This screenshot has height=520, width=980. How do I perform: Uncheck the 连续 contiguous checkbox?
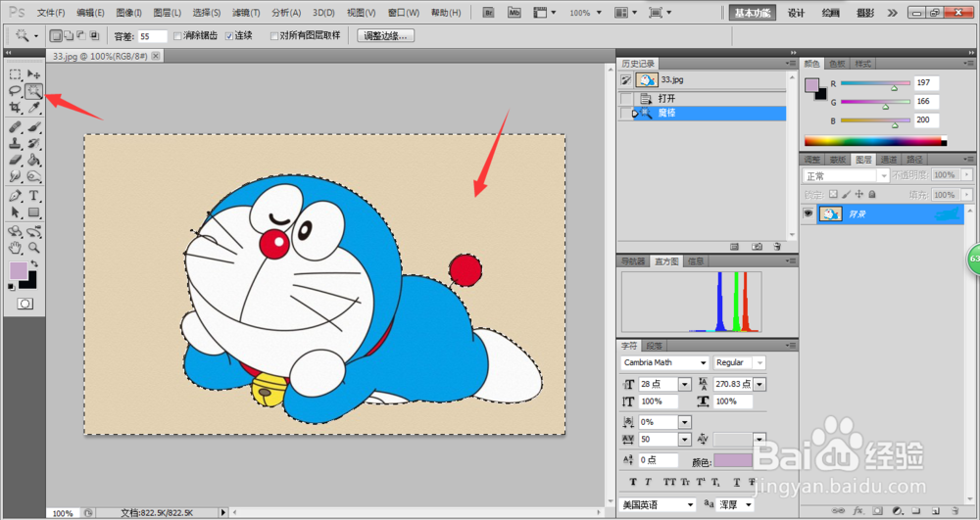tap(228, 36)
